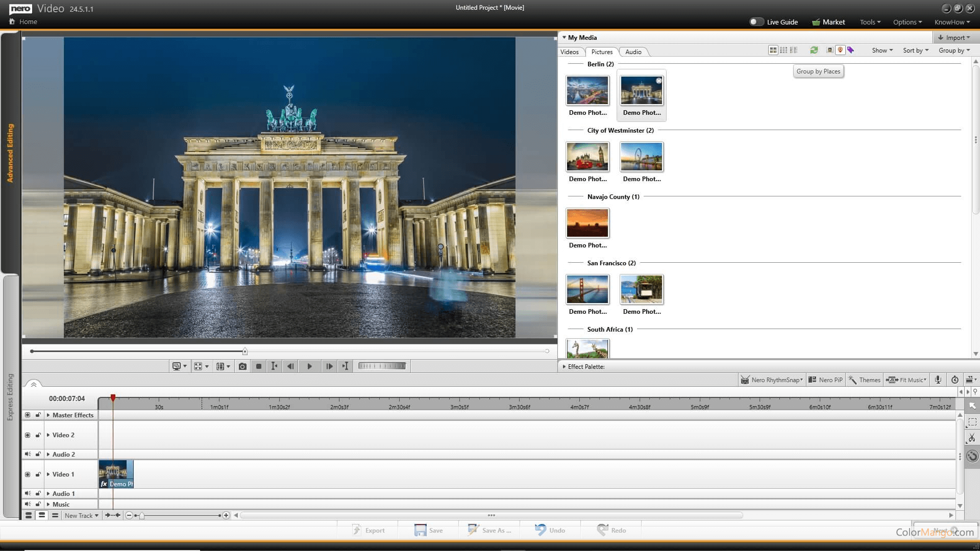
Task: Click the Group by Places pin icon
Action: [840, 50]
